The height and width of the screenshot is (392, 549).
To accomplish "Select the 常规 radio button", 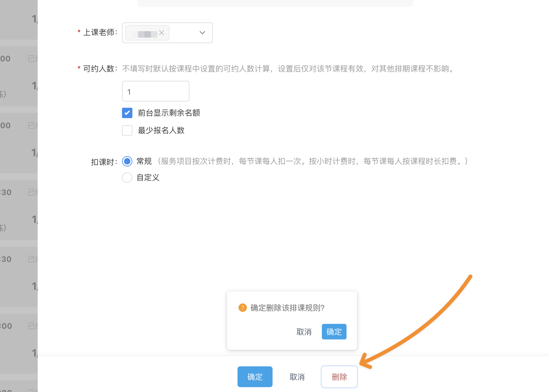I will click(x=127, y=161).
